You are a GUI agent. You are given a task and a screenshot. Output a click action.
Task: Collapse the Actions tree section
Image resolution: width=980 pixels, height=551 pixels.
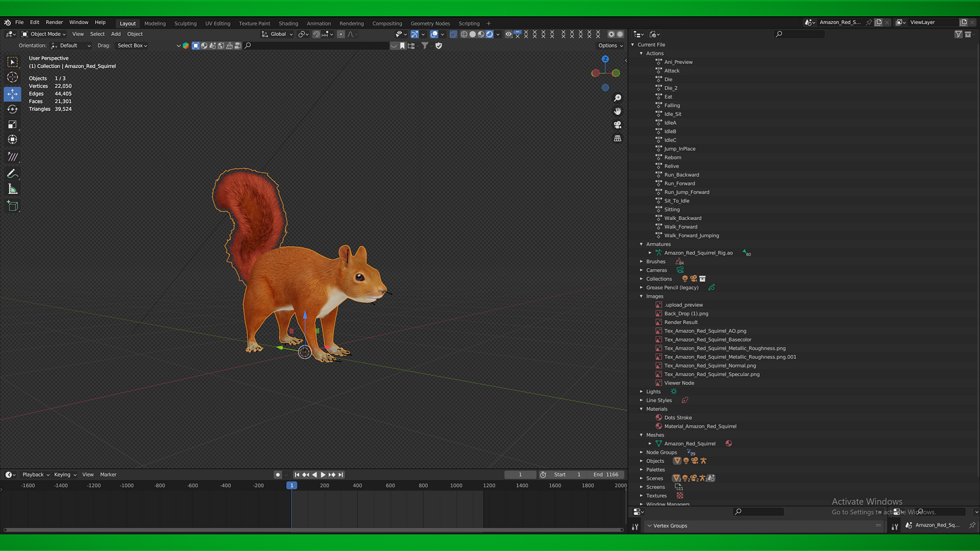pyautogui.click(x=642, y=54)
